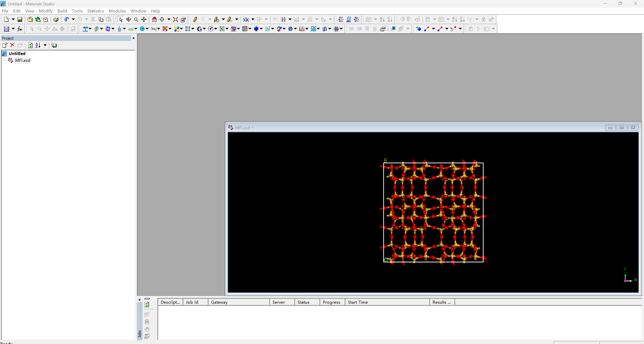
Task: Select the 3D Viewer Rotation tool
Action: 129,19
